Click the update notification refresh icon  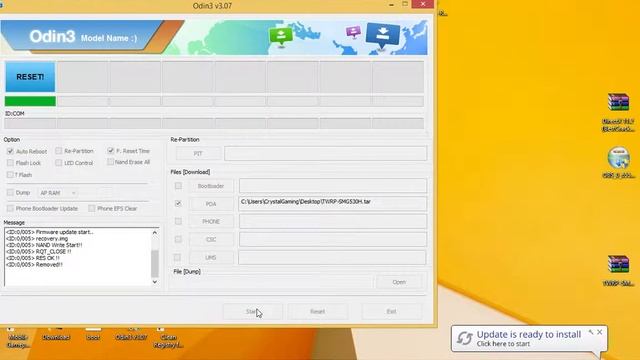pyautogui.click(x=464, y=338)
